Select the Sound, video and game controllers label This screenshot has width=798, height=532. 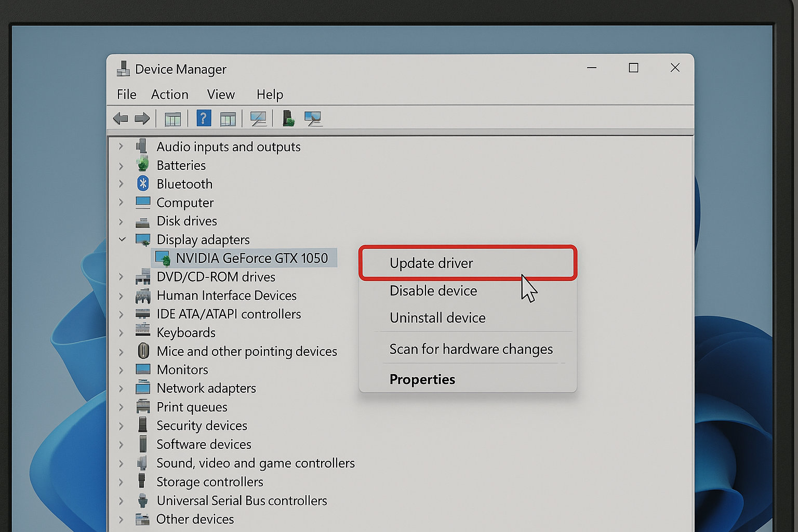pos(256,463)
